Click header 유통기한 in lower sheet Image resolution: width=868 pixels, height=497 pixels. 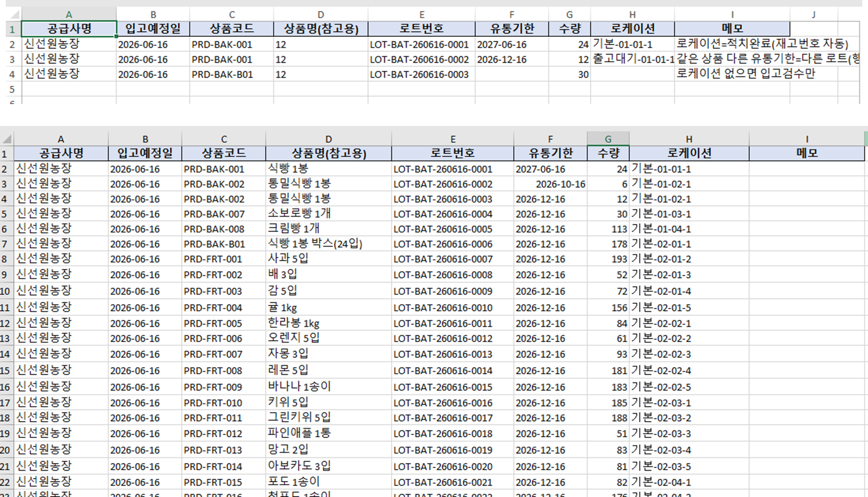click(x=550, y=153)
